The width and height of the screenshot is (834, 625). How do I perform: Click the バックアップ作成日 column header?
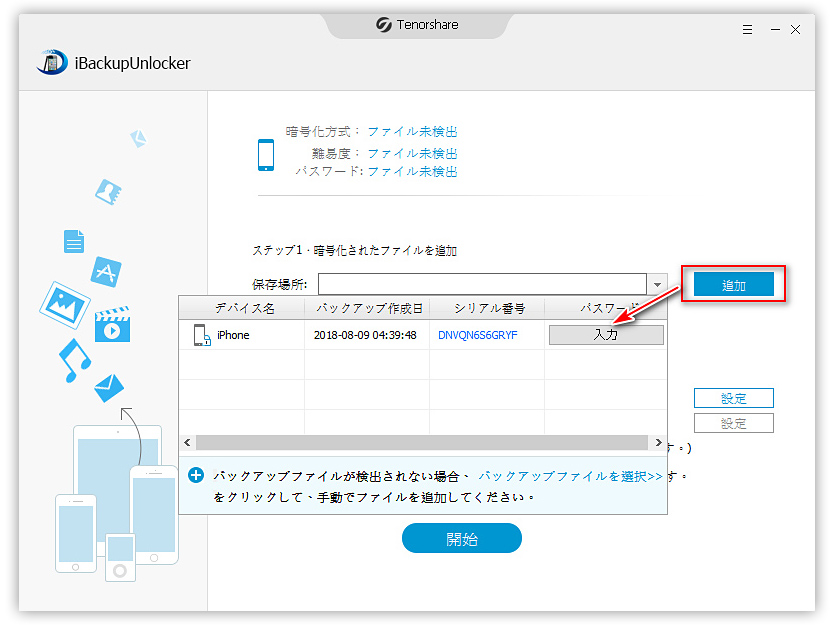tap(369, 309)
